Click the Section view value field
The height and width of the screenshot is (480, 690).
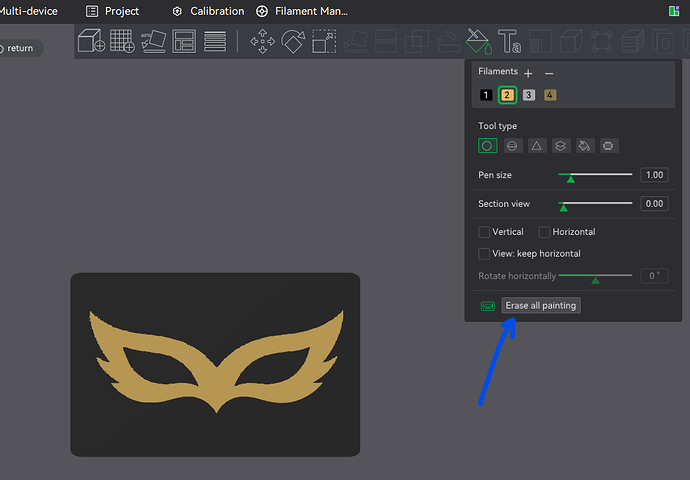[654, 204]
